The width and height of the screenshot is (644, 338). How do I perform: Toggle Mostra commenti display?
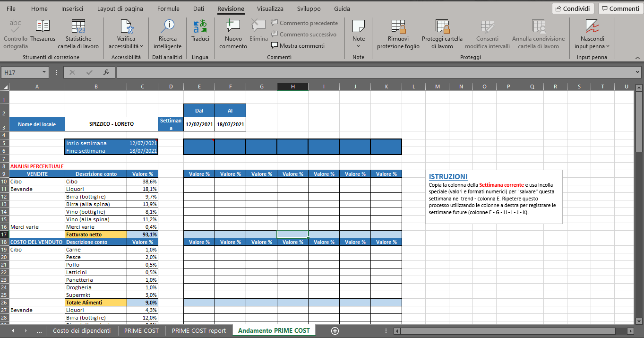(298, 46)
